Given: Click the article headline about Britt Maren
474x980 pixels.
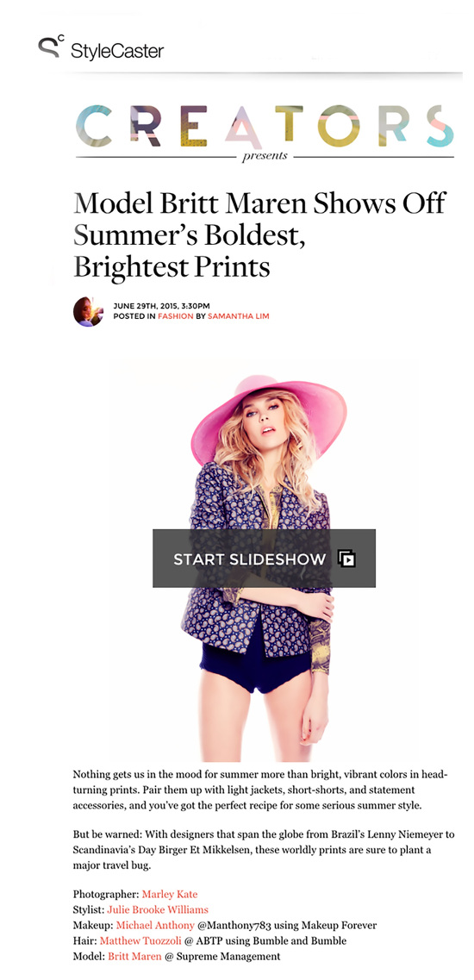Looking at the screenshot, I should coord(259,235).
